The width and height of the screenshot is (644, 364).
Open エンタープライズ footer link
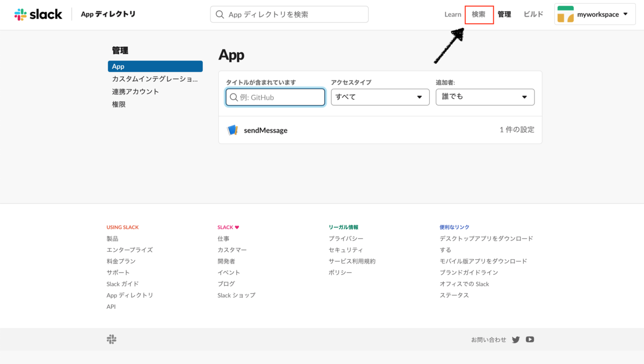tap(129, 250)
